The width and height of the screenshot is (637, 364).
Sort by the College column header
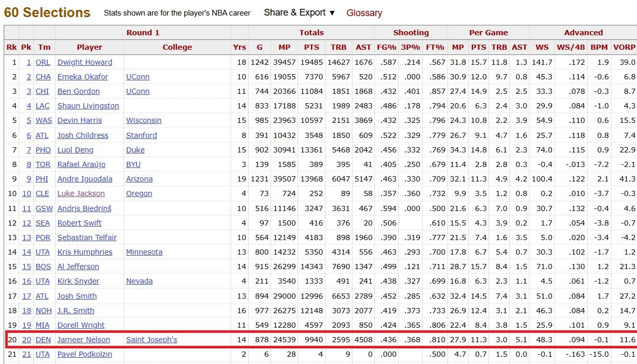tap(177, 47)
